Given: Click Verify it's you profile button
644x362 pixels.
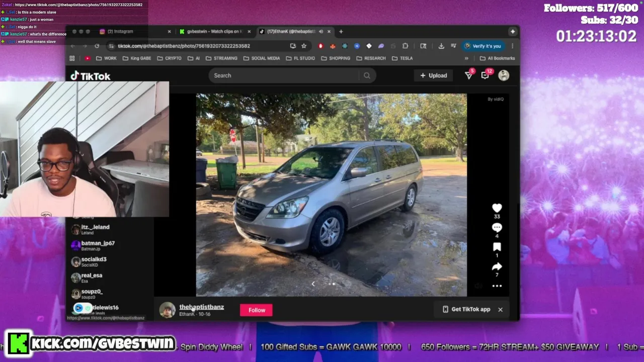Looking at the screenshot, I should click(x=482, y=46).
